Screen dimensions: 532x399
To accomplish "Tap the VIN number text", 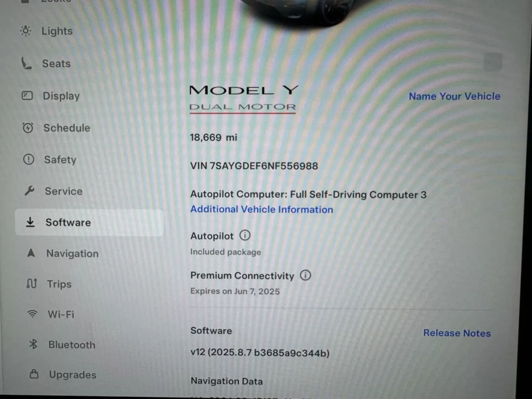I will [254, 166].
